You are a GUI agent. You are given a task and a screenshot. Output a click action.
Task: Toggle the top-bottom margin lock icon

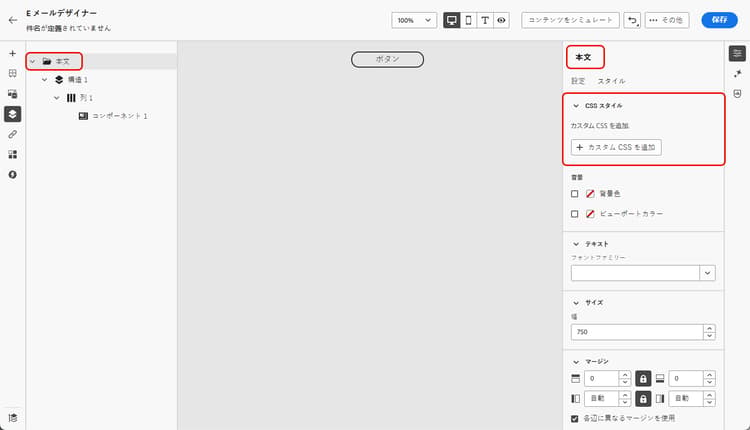pyautogui.click(x=643, y=378)
